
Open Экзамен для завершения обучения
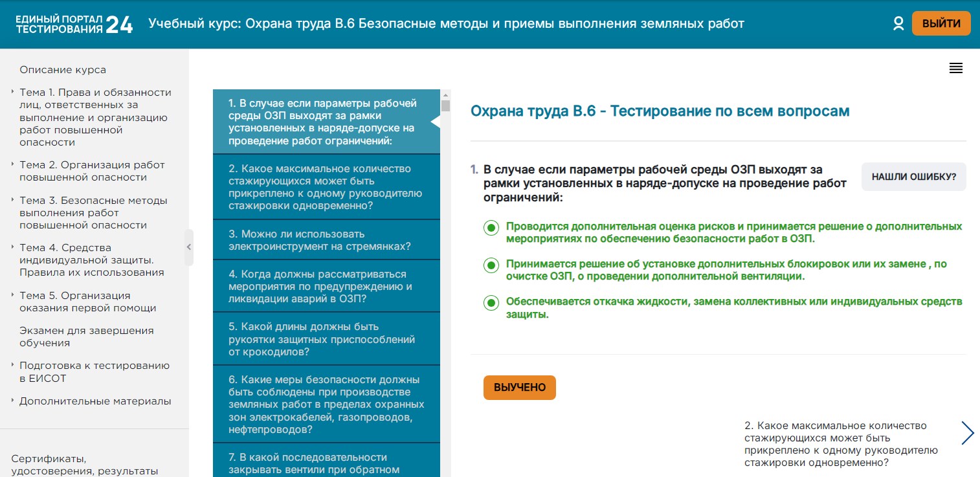point(86,337)
